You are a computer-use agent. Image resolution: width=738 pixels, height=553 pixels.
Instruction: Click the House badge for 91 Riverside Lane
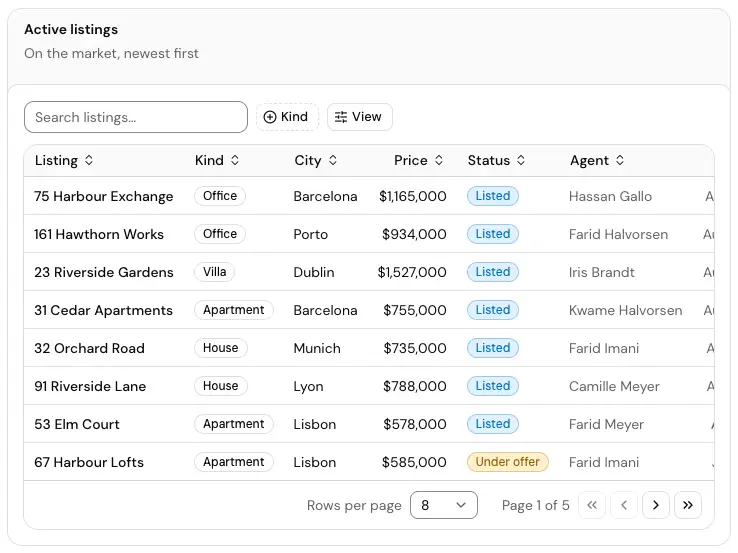[x=221, y=386]
